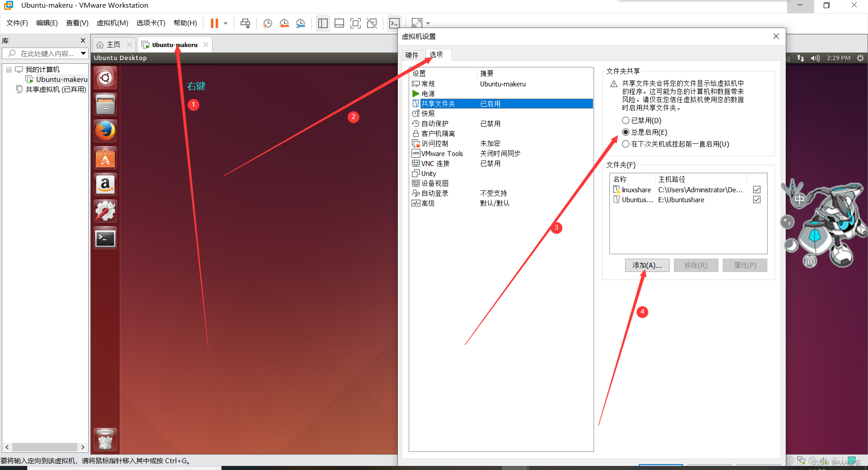Take a snapshot with the clock-plus icon
Screen dimensions: 868x470
(268, 23)
